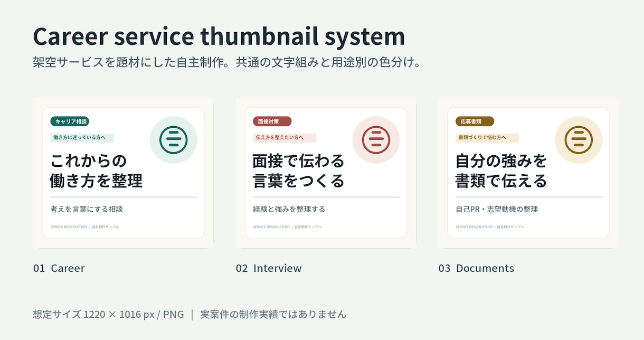Open the 面接で伝わる言葉をつくる thumbnail
Image resolution: width=644 pixels, height=340 pixels.
tap(326, 173)
